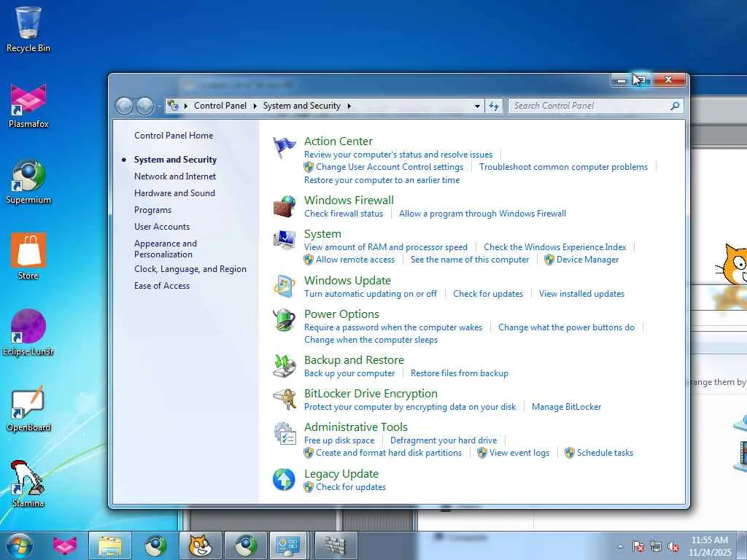
Task: Click Change what the power buttons do
Action: (x=566, y=327)
